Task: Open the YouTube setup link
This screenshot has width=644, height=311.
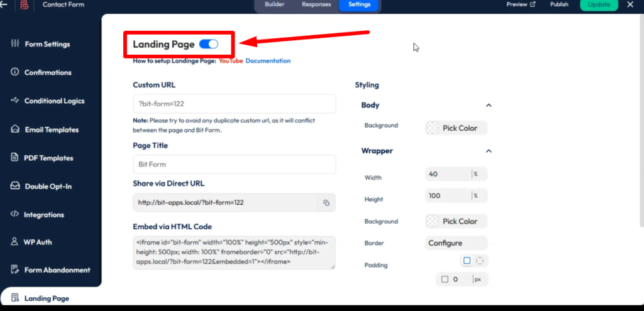Action: [x=231, y=61]
